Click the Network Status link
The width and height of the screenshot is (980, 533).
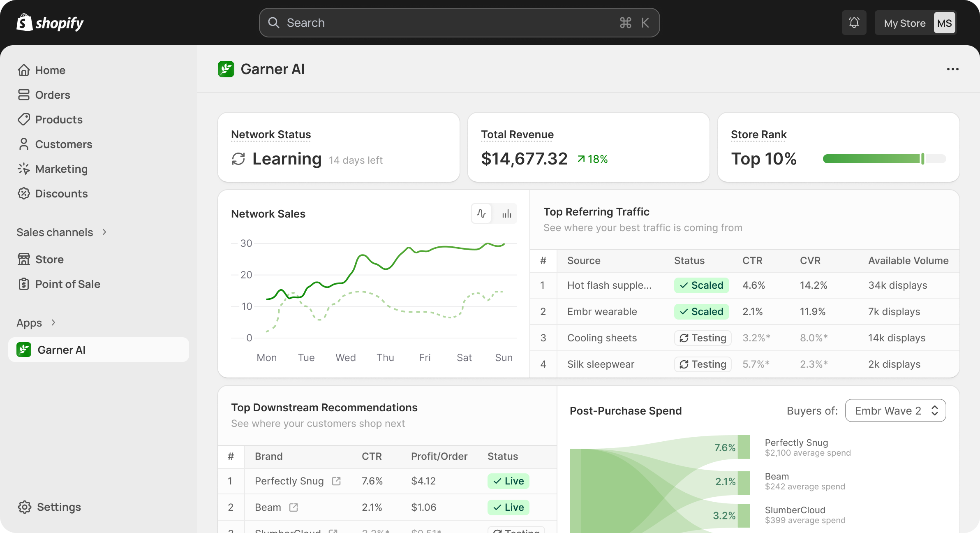tap(271, 134)
